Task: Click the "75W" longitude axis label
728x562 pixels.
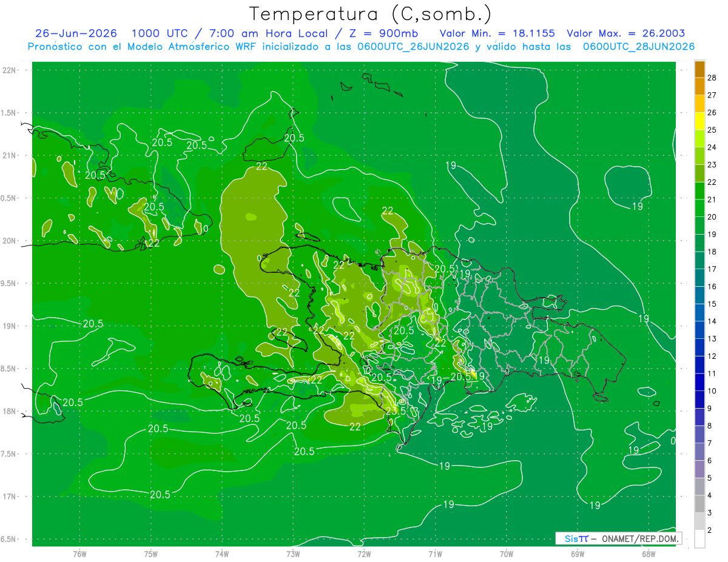Action: click(150, 554)
